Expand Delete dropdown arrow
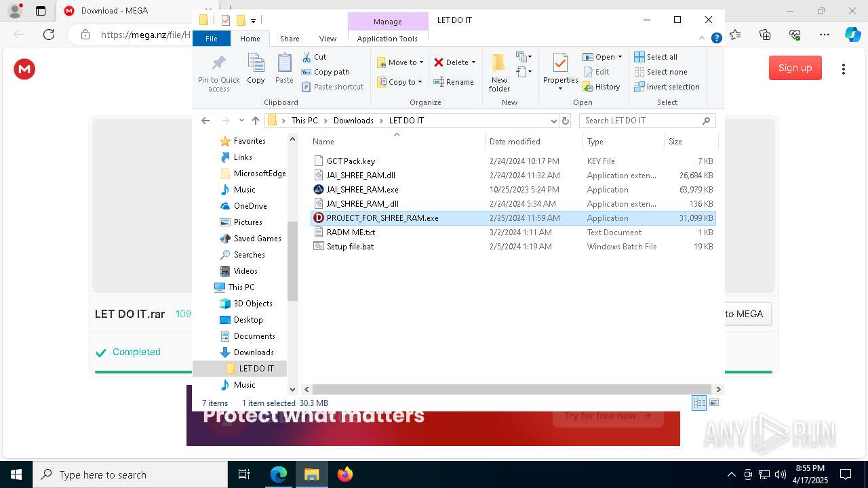Image resolution: width=868 pixels, height=488 pixels. 473,62
